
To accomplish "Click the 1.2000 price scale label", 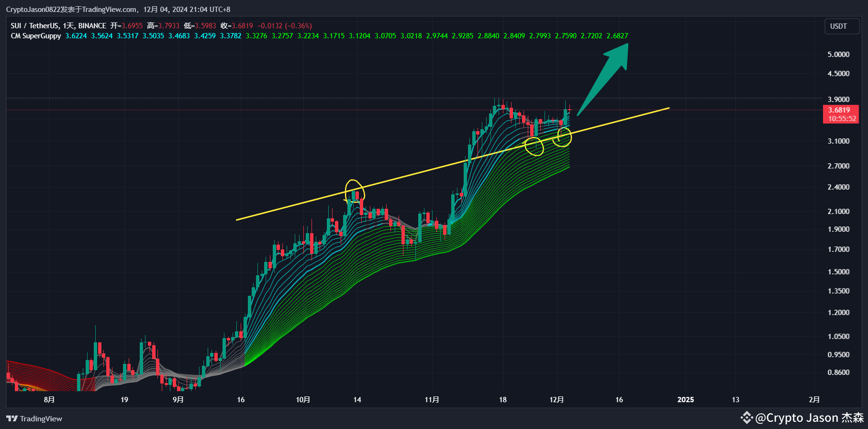I will pyautogui.click(x=838, y=313).
